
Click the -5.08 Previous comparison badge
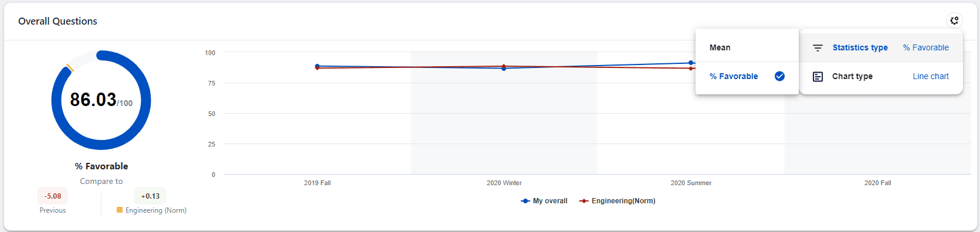click(53, 196)
